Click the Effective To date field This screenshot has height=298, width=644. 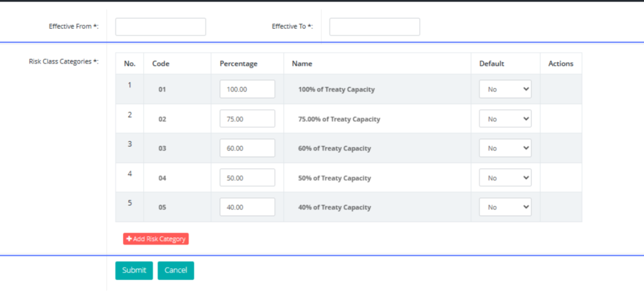374,27
